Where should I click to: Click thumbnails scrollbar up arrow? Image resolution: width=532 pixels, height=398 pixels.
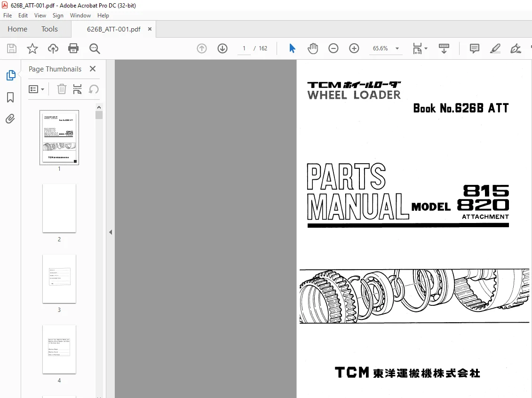click(99, 107)
